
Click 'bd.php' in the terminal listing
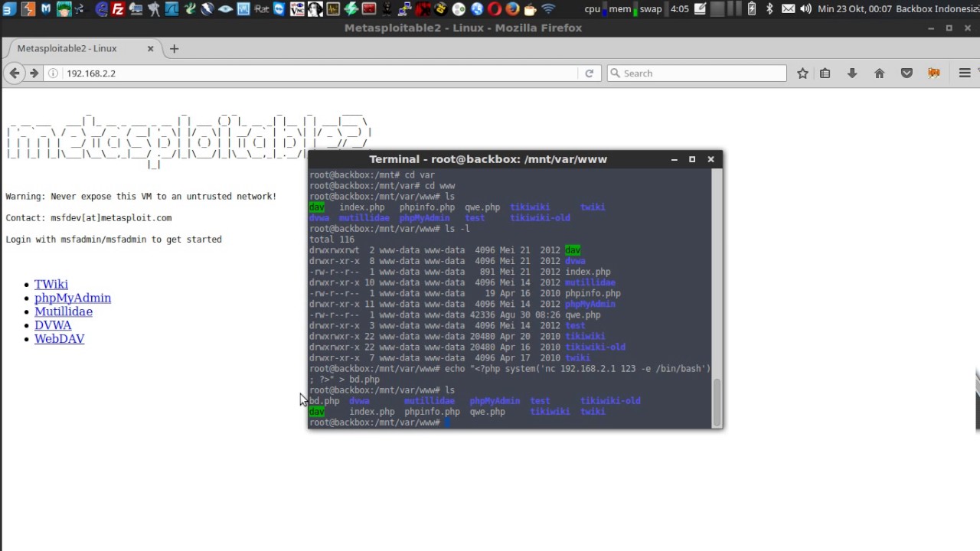pos(325,401)
